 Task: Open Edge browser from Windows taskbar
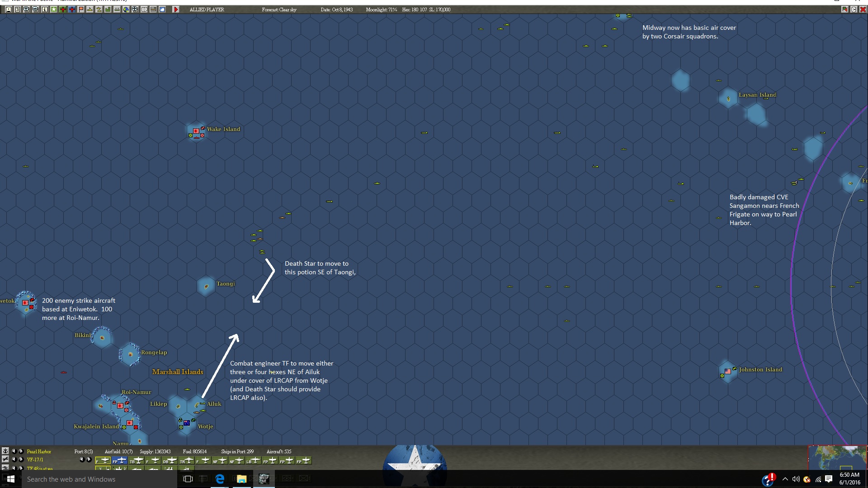(x=220, y=479)
